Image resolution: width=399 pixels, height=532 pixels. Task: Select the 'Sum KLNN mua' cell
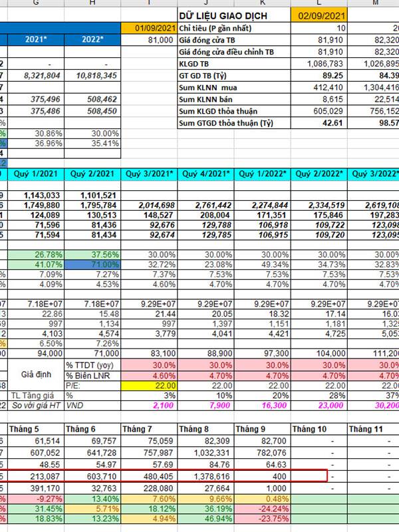(x=234, y=87)
